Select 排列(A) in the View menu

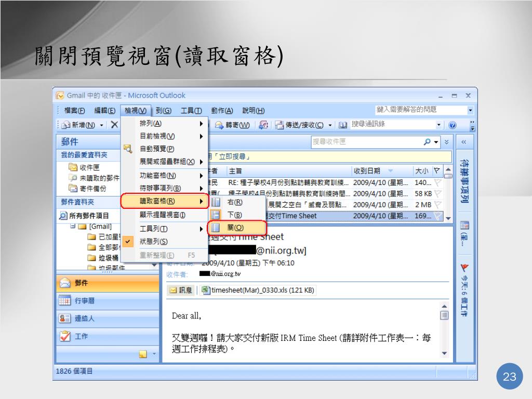[x=164, y=124]
